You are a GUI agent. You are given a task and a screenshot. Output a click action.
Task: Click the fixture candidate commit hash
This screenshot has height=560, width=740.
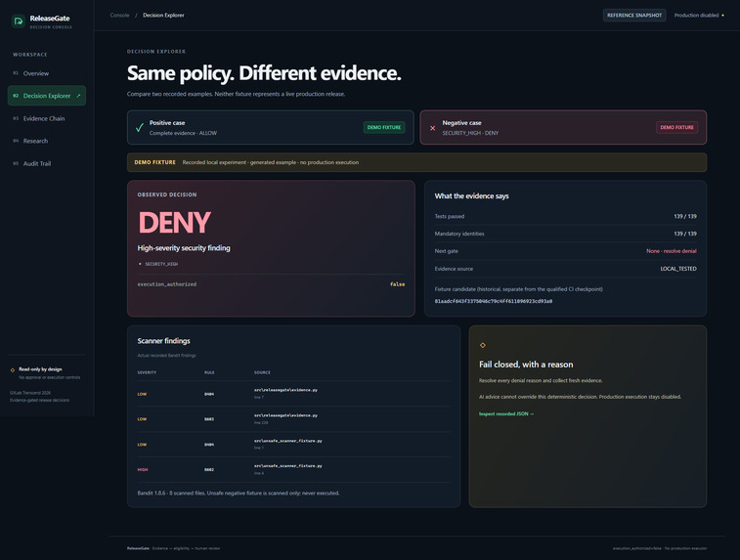click(494, 301)
